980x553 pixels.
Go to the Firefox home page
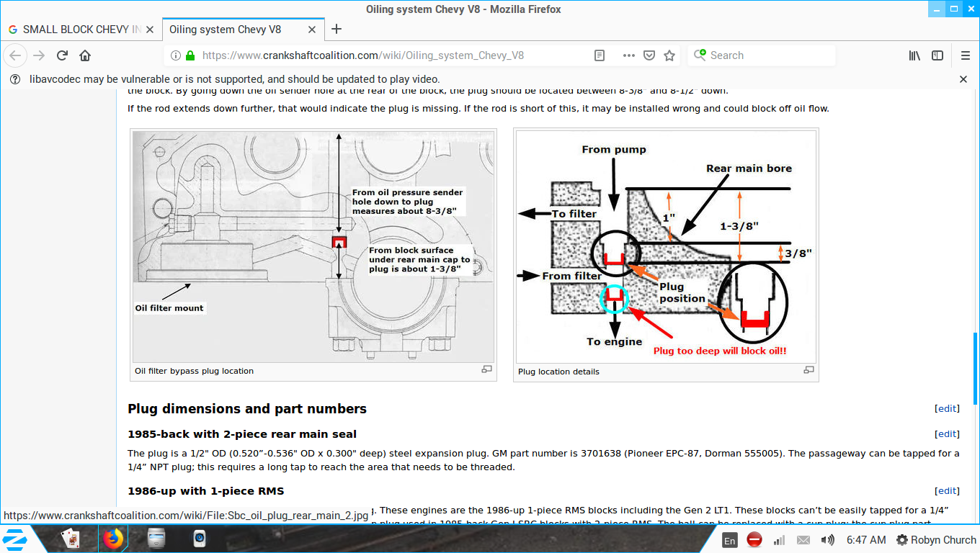coord(85,55)
